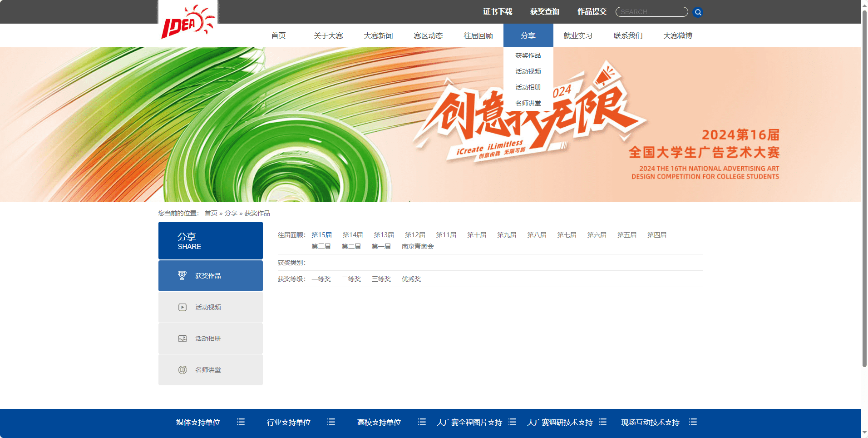This screenshot has width=868, height=438.
Task: Filter by 第13届
Action: (384, 235)
